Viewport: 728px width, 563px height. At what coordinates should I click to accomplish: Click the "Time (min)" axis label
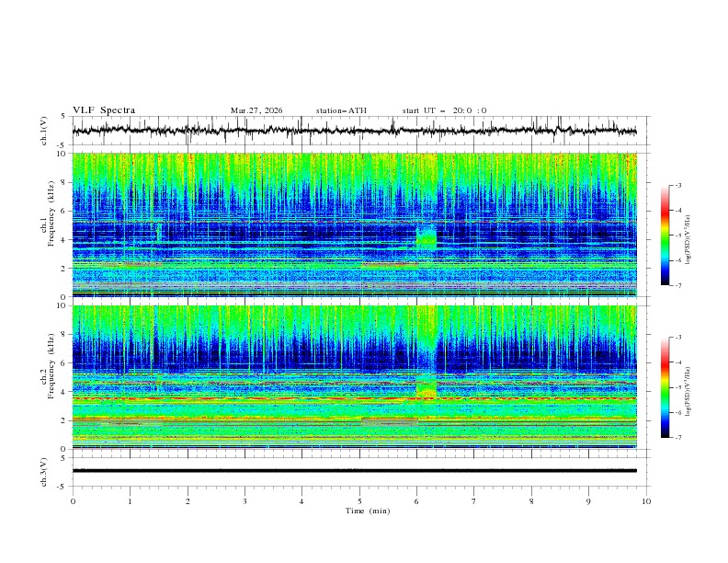[368, 511]
